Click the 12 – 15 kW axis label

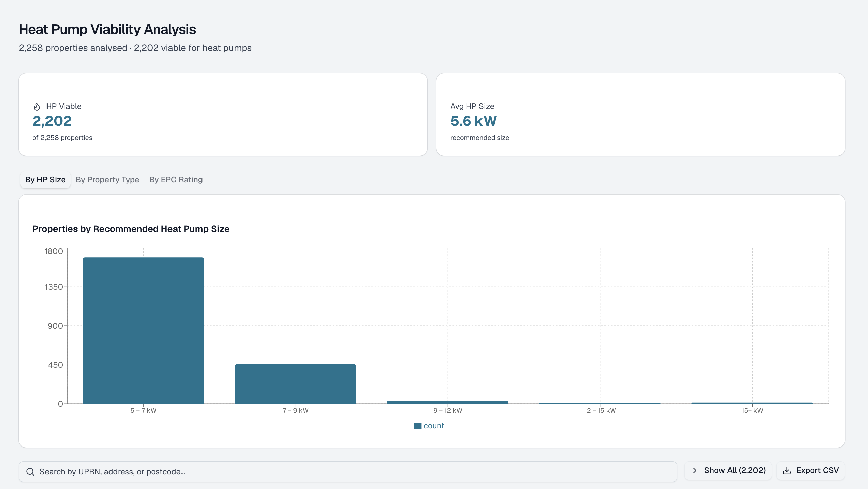point(600,410)
